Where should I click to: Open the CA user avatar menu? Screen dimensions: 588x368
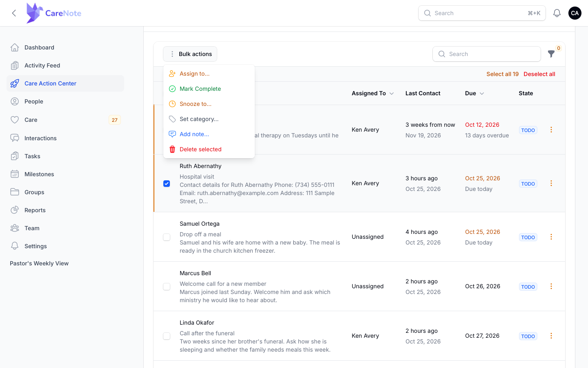tap(575, 13)
